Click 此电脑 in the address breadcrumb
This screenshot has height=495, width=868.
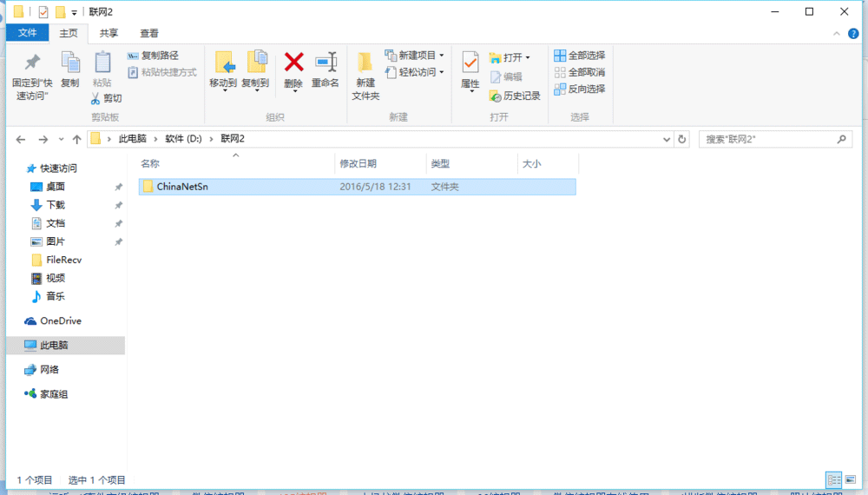132,139
